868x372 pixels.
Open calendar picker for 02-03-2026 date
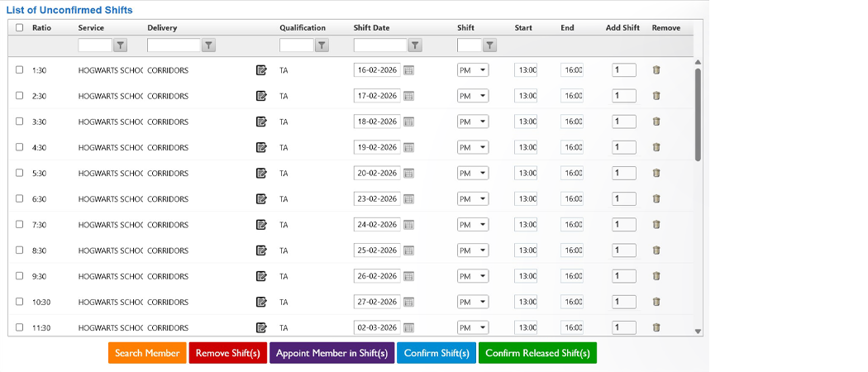click(x=408, y=327)
